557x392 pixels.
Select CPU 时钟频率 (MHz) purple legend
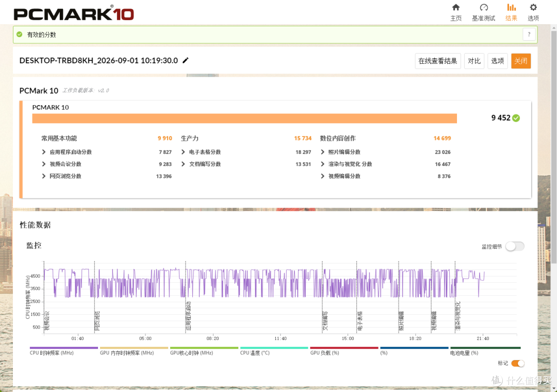(x=63, y=351)
